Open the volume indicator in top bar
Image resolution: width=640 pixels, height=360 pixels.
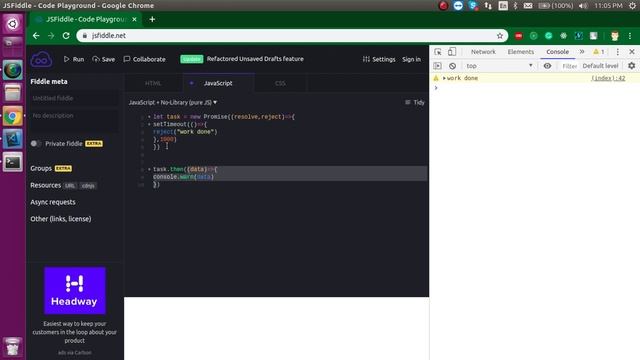coord(583,6)
